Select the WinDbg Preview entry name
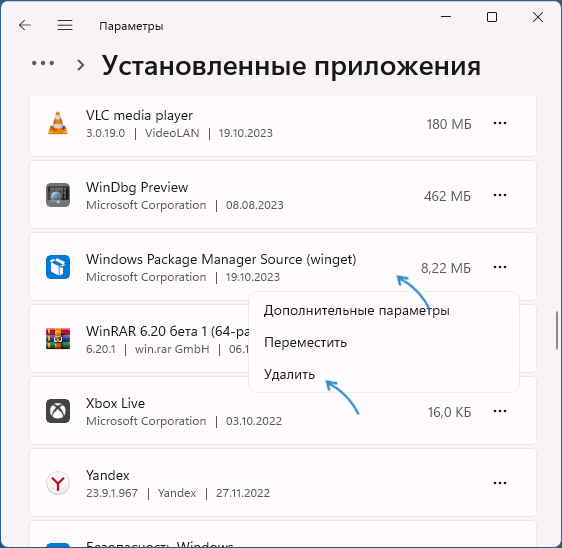Image resolution: width=562 pixels, height=548 pixels. click(137, 187)
